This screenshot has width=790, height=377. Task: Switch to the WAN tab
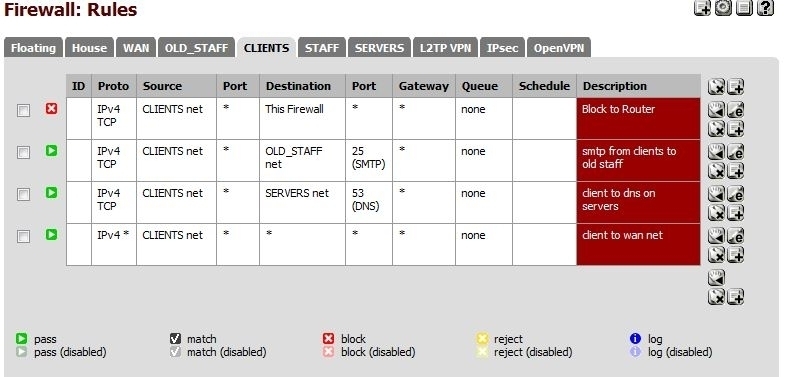136,48
